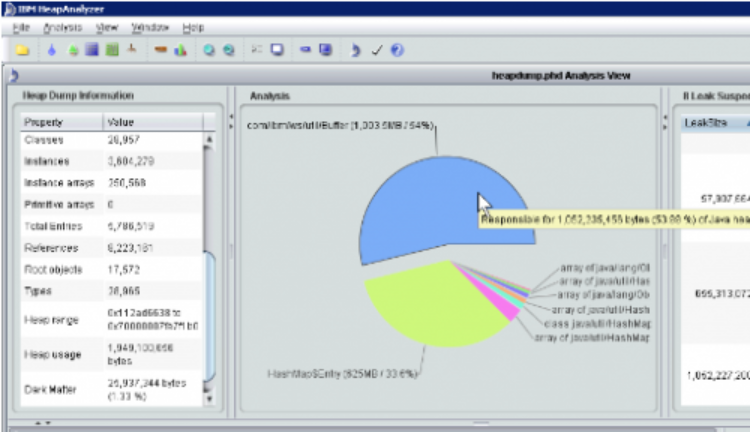Image resolution: width=752 pixels, height=436 pixels.
Task: Click scroll down arrow in heap info table
Action: 209,399
